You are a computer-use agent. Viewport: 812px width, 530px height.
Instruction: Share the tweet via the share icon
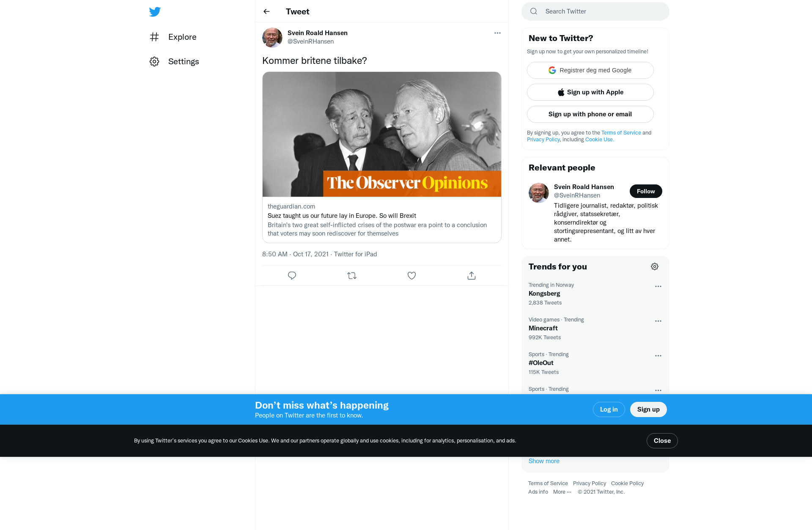point(472,276)
